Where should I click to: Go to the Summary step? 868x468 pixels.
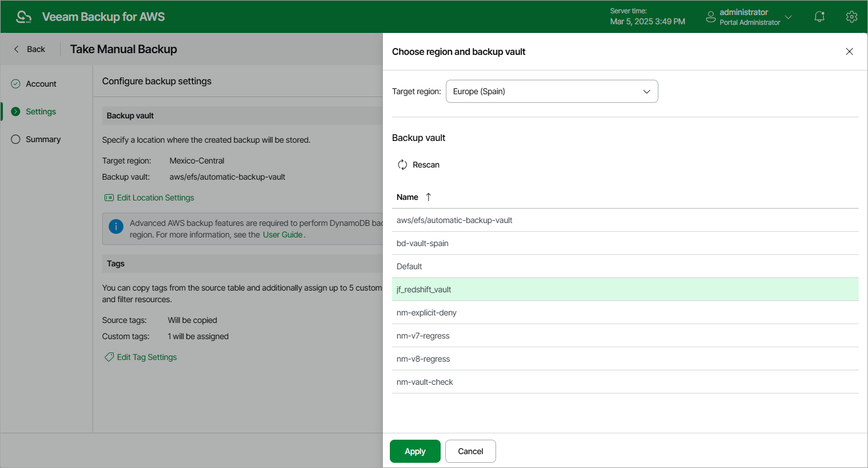pos(43,139)
